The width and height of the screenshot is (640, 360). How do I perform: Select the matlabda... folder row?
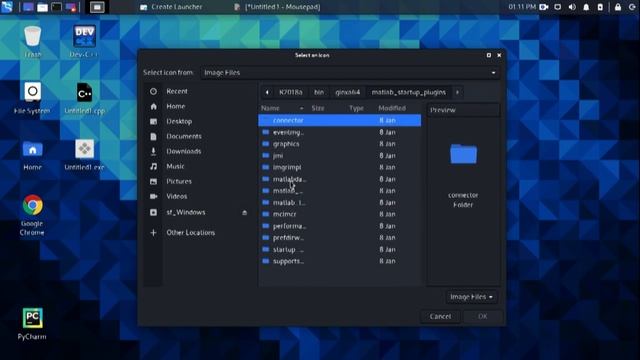340,179
